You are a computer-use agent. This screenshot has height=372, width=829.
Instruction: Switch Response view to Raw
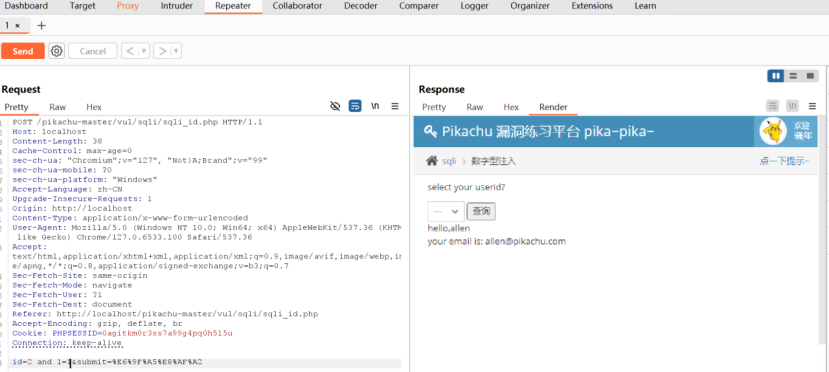(475, 107)
